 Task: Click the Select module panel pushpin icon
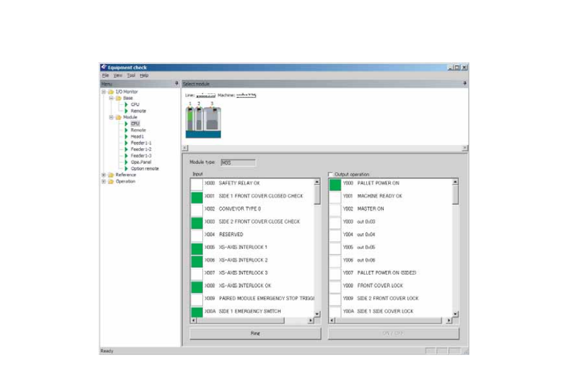point(465,84)
